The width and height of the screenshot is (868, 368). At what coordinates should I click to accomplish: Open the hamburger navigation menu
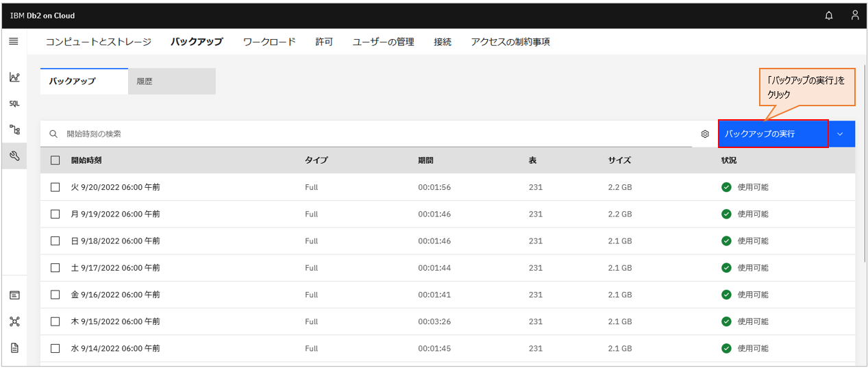[x=14, y=42]
